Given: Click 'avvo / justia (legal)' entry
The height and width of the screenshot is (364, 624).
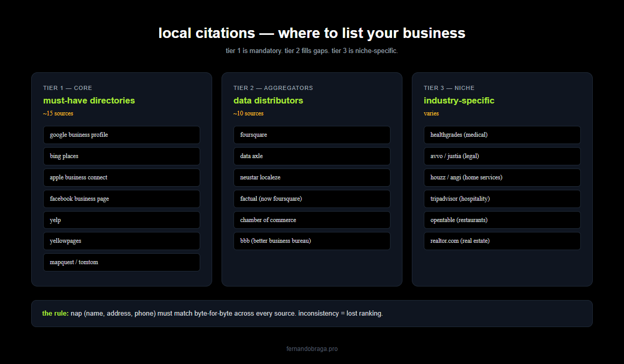Looking at the screenshot, I should click(x=502, y=156).
